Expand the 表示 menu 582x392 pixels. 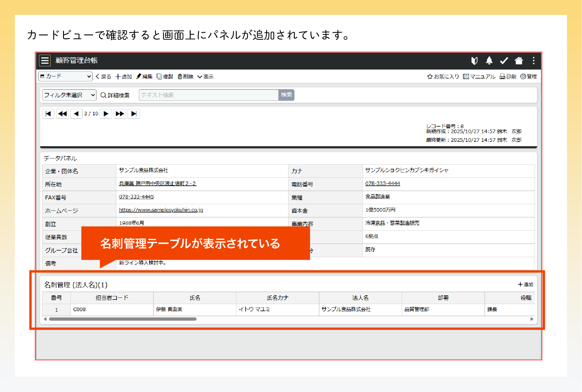tap(205, 77)
